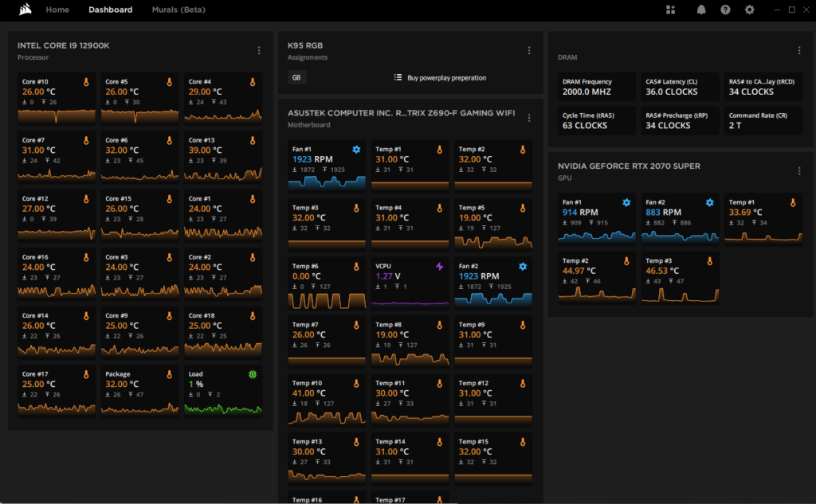Click the motherboard Fan #2 gear icon
The width and height of the screenshot is (816, 504).
coord(523,267)
